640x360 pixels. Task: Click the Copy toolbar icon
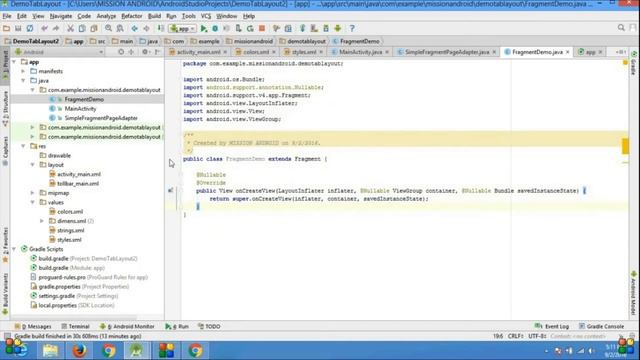click(x=82, y=28)
